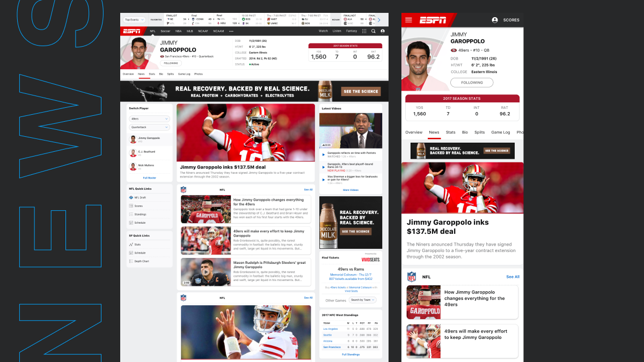Open 'Mason Rudolph is Pittsburgh Steelers' great' article
644x362 pixels.
pos(245,272)
